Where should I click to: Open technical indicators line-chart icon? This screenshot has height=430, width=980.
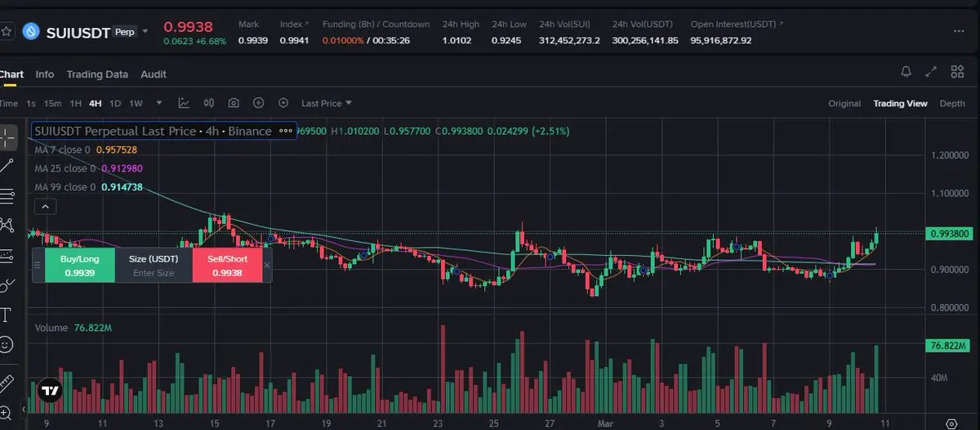[x=184, y=103]
